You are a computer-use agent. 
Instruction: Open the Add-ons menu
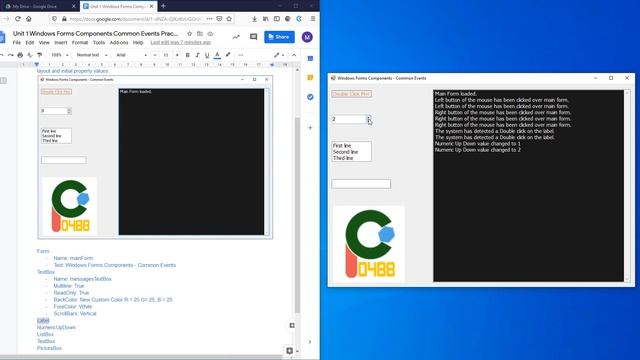119,42
